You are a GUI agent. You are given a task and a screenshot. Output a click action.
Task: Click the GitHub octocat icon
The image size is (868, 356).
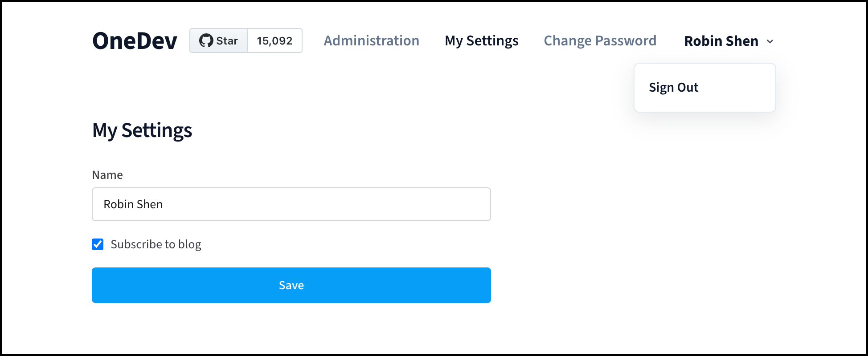pos(206,40)
